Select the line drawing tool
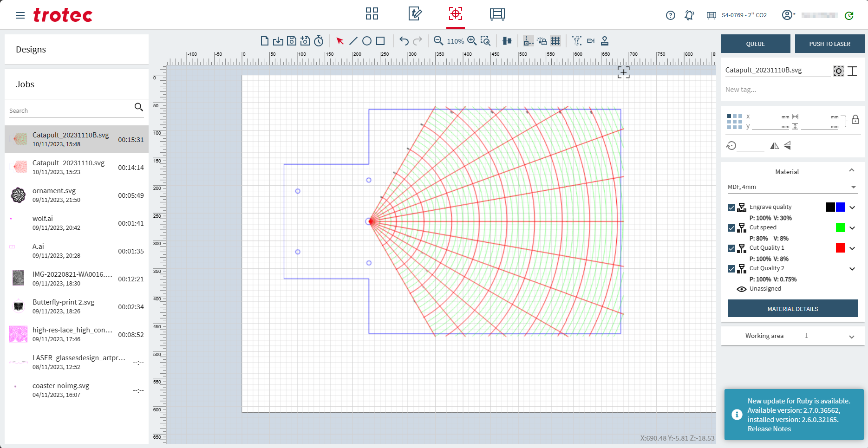Image resolution: width=868 pixels, height=448 pixels. point(353,41)
